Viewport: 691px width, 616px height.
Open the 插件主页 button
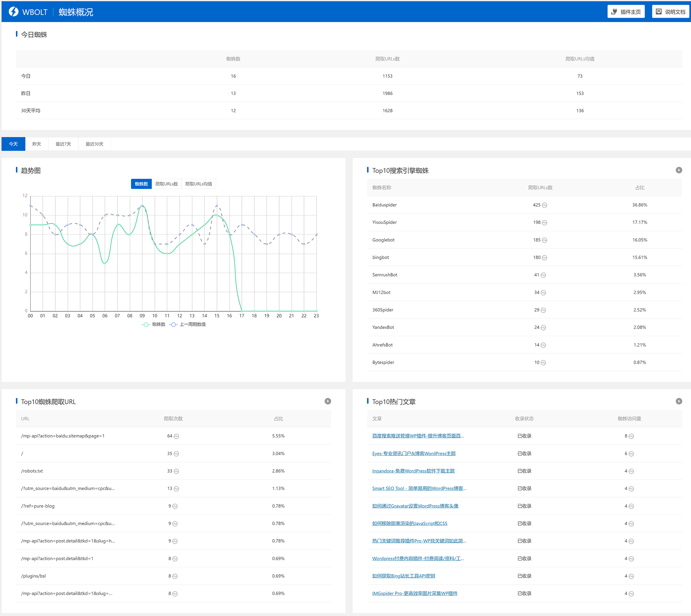point(626,12)
